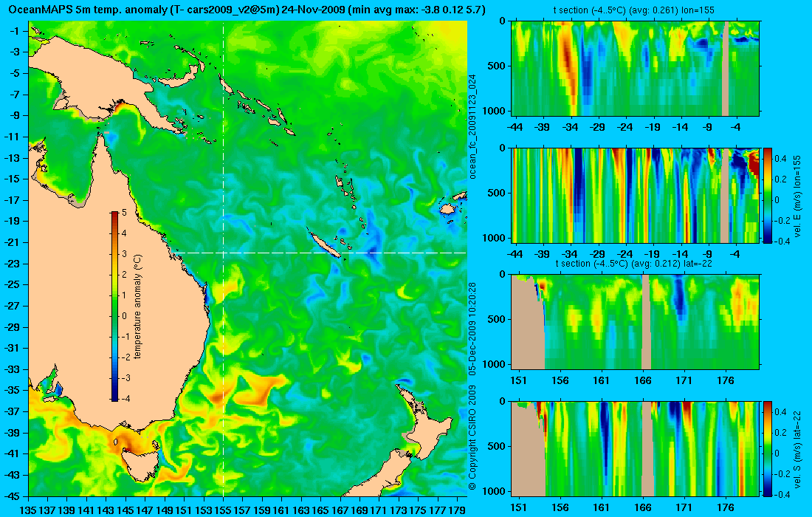Click the vel. S color scale bar

(x=768, y=448)
